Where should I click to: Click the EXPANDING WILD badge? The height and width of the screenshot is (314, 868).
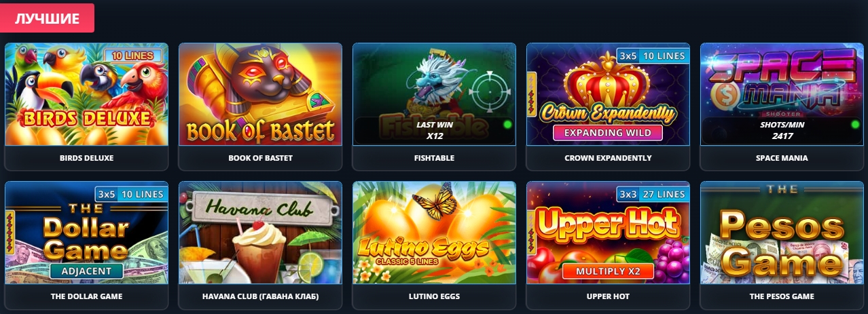(608, 132)
